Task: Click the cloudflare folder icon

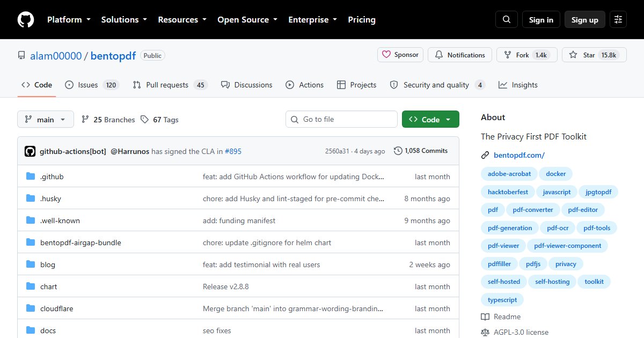Action: click(x=31, y=308)
